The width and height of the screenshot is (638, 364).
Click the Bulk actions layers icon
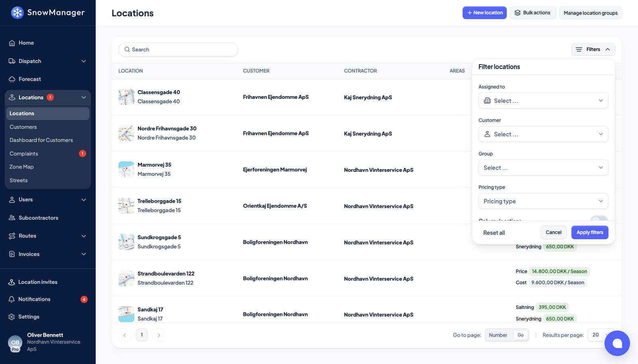point(518,13)
